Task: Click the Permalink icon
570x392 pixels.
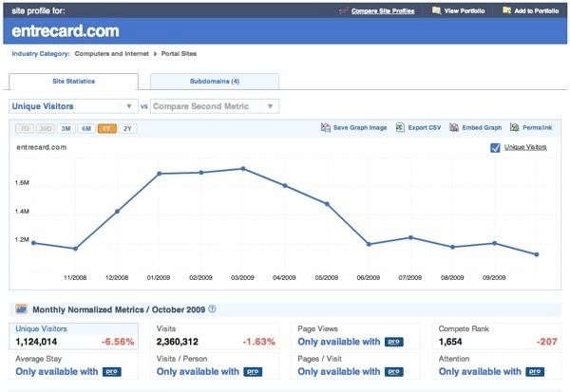Action: point(514,127)
